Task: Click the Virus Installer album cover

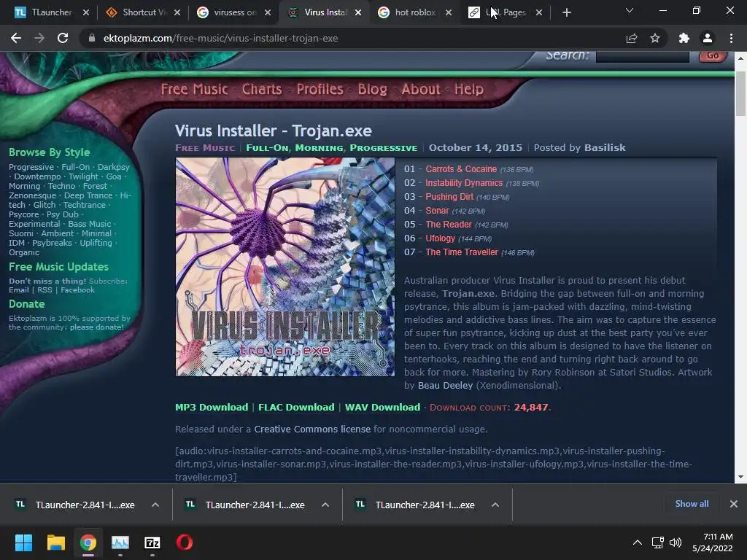Action: pos(285,267)
